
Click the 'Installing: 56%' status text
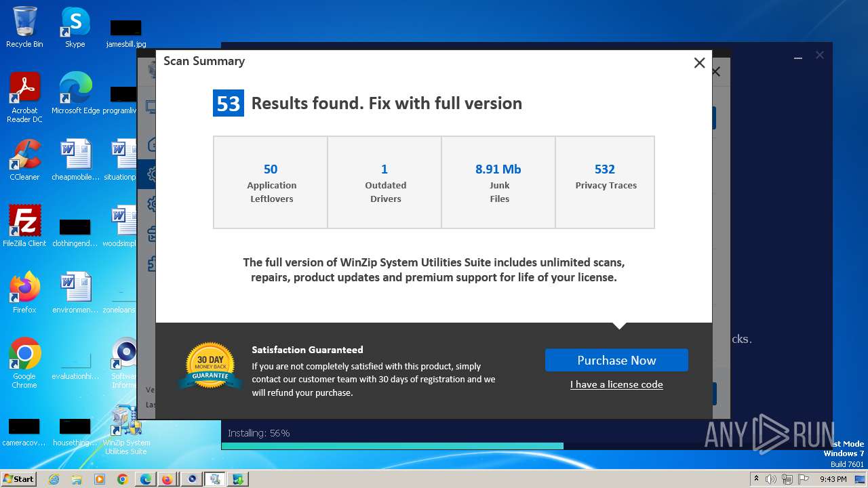[258, 433]
